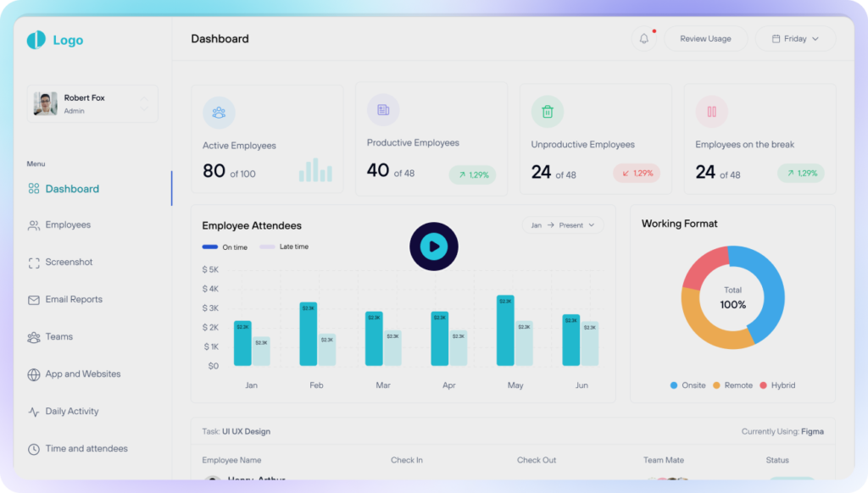
Task: Toggle the Late time legend series
Action: 284,246
